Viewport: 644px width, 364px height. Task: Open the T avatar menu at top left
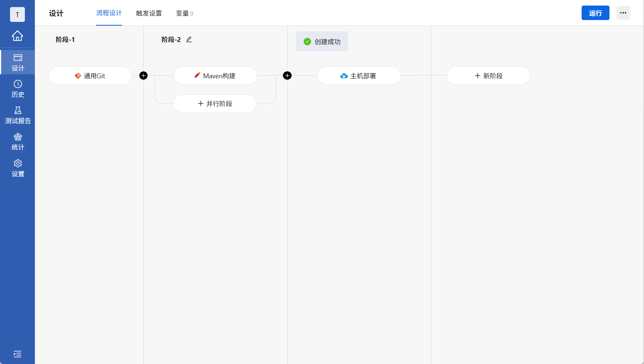17,14
